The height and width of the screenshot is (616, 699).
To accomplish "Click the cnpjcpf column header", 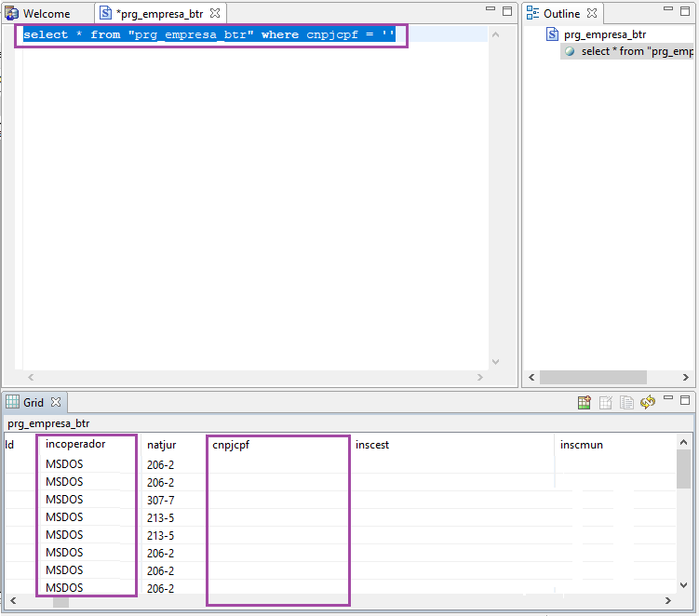I will point(231,445).
